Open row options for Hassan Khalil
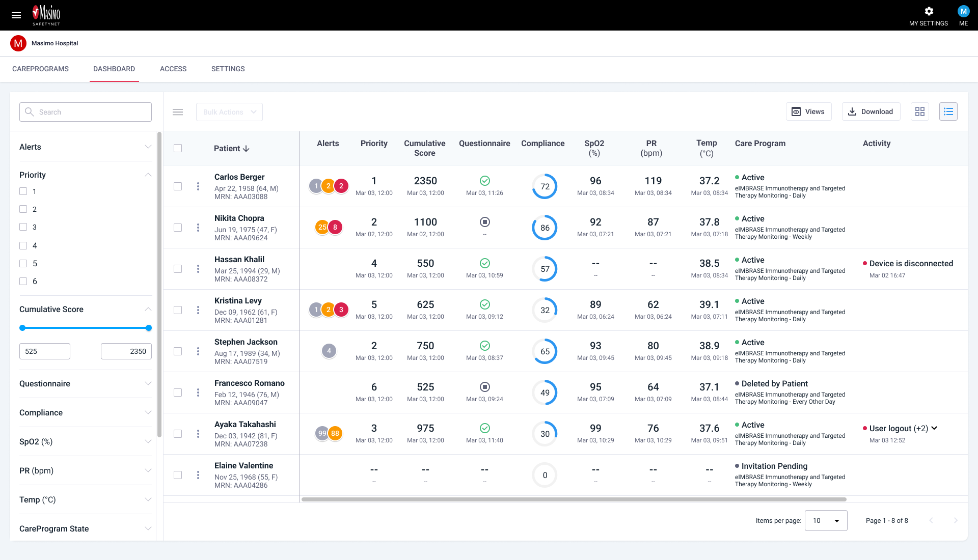This screenshot has width=978, height=560. pos(198,269)
